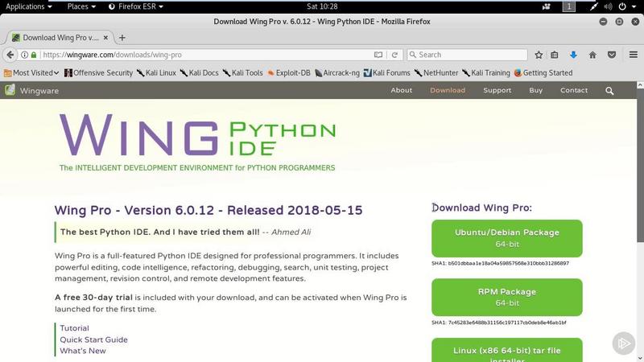Download the RPM Package 64-bit
Viewport: 644px width, 362px height.
click(x=507, y=298)
